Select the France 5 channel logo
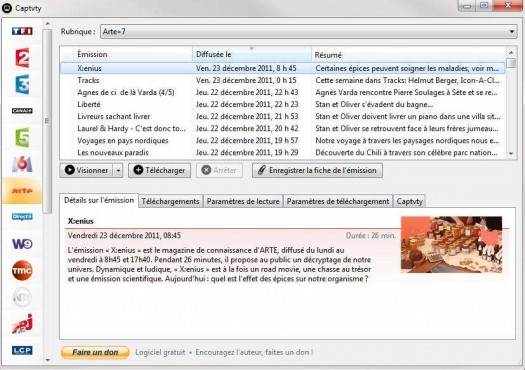The width and height of the screenshot is (525, 370). tap(22, 137)
